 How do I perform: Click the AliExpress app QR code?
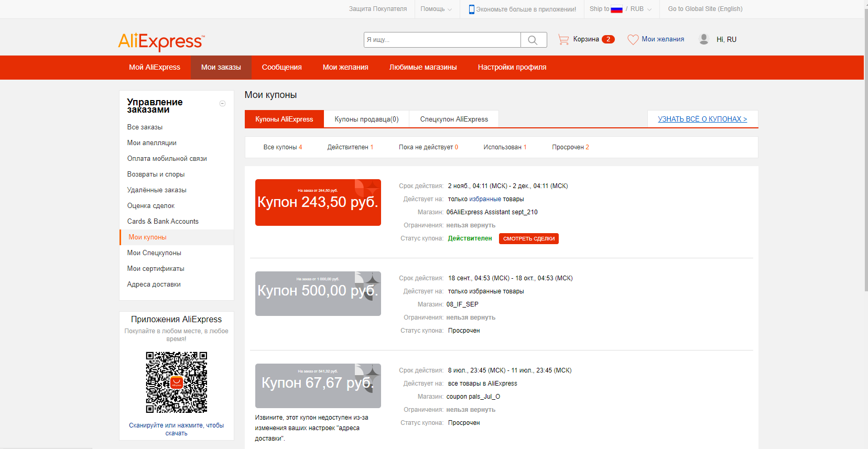pos(177,382)
